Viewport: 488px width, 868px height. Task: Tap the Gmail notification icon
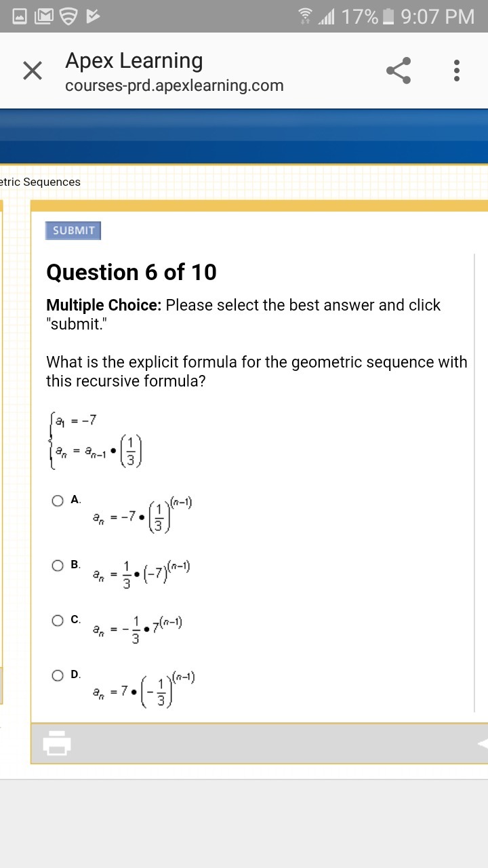tap(43, 16)
